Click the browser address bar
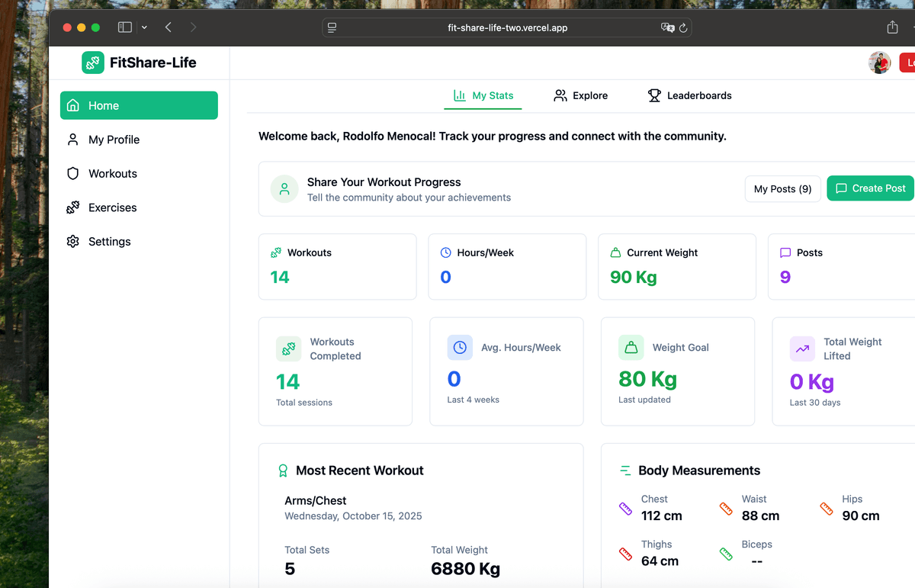 tap(506, 27)
